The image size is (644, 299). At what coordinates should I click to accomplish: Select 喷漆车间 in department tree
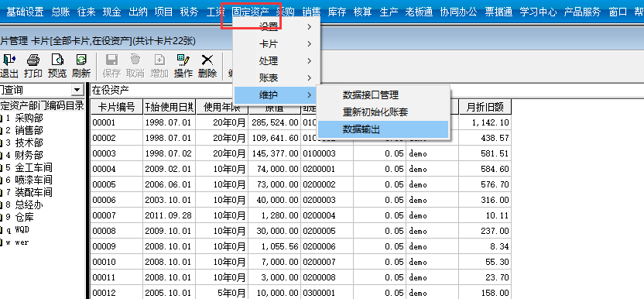[33, 180]
